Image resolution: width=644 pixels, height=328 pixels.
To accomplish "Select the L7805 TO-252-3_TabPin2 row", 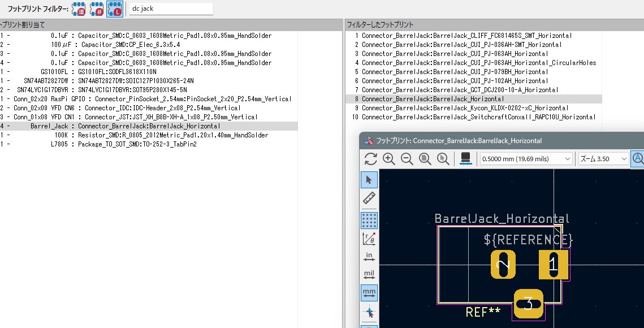I will pos(149,144).
